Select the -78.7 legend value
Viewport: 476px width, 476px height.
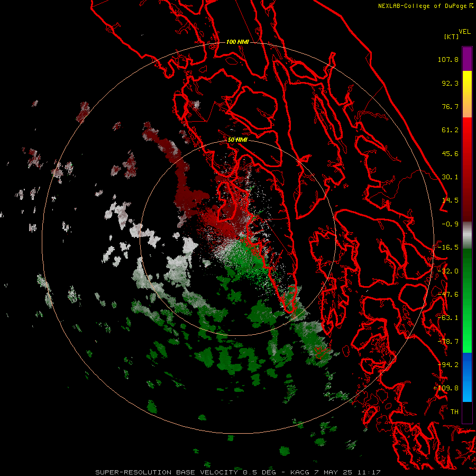[448, 342]
